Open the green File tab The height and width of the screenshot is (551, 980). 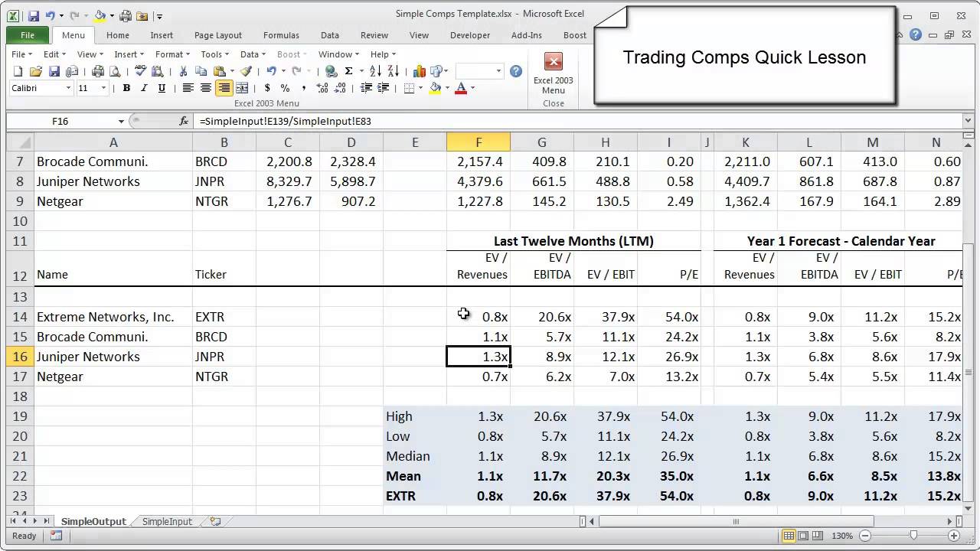pos(28,35)
